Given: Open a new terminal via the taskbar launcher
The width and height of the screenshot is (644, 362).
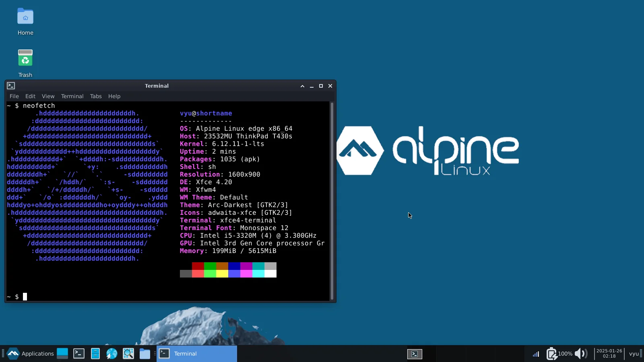Looking at the screenshot, I should [78, 354].
